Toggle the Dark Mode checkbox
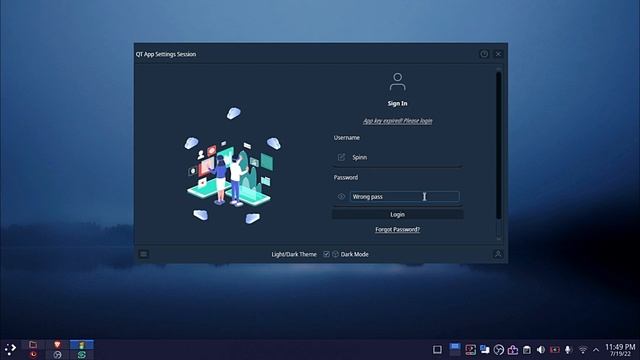 pyautogui.click(x=327, y=254)
